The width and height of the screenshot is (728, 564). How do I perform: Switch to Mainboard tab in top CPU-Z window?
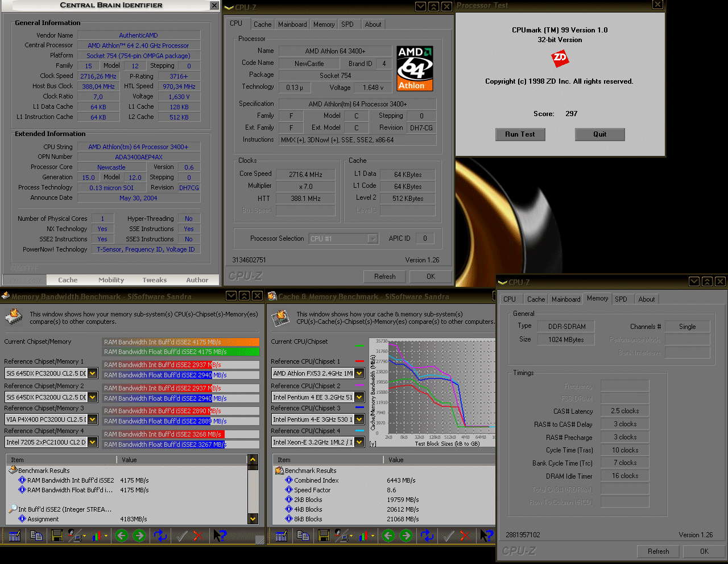pos(292,24)
